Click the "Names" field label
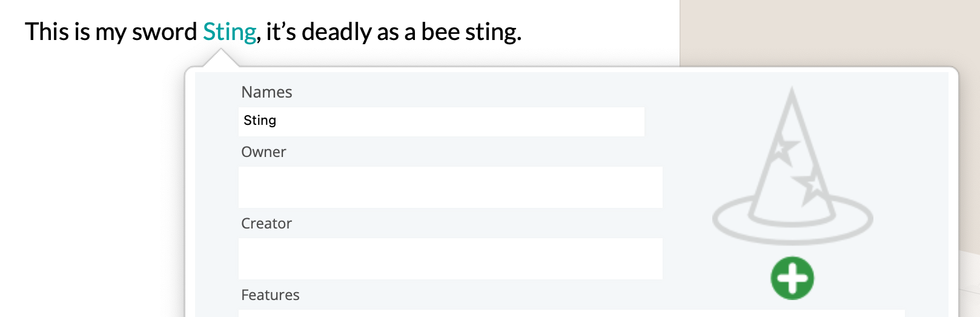The image size is (980, 317). pos(267,92)
